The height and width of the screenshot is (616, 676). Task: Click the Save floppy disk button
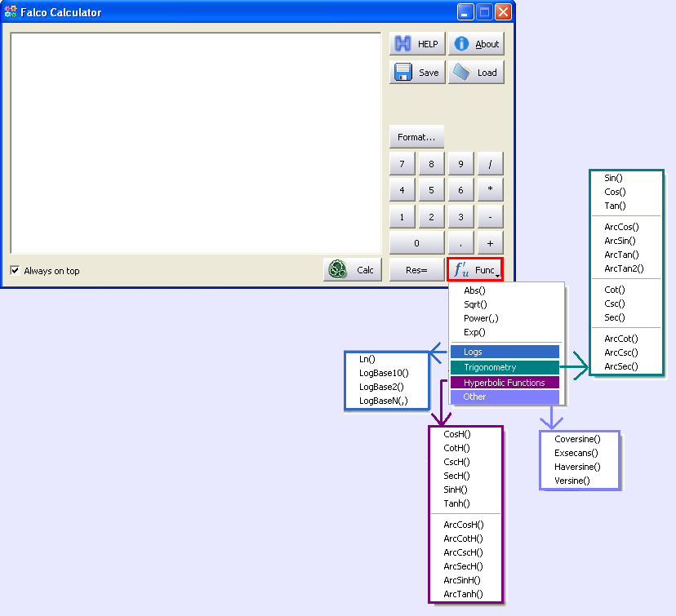417,73
